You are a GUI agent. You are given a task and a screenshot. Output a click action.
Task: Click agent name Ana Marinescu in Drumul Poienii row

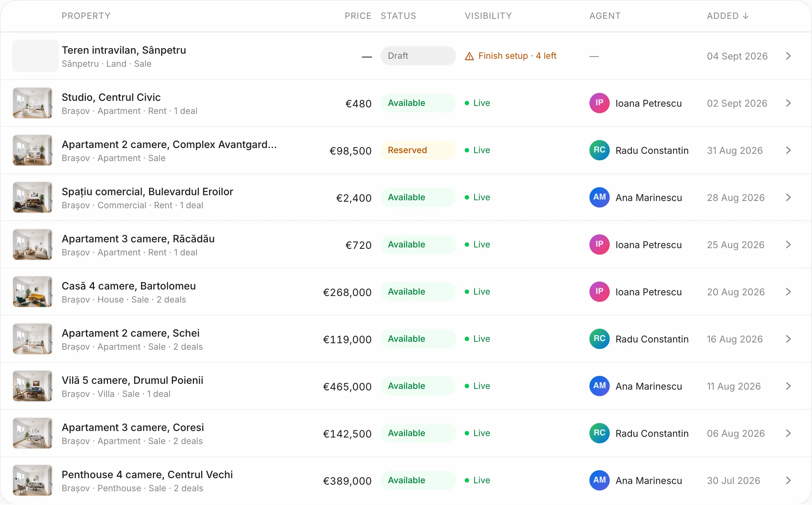(x=649, y=386)
